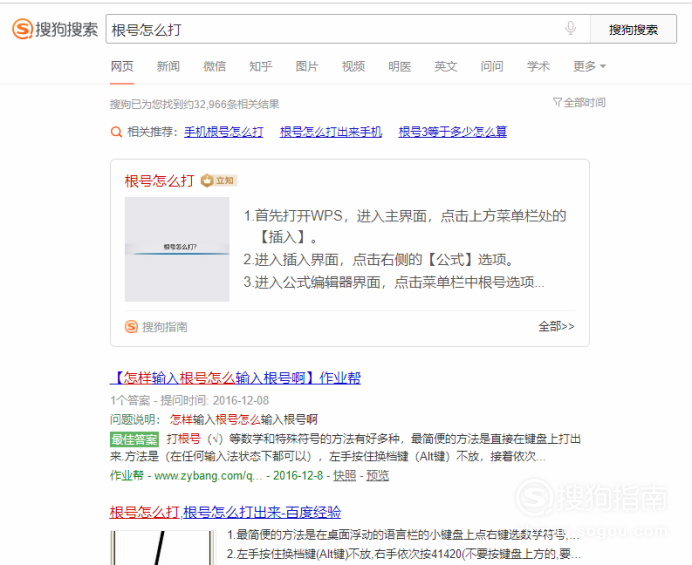692x565 pixels.
Task: Click step 1 text about opening WPS
Action: coord(405,226)
